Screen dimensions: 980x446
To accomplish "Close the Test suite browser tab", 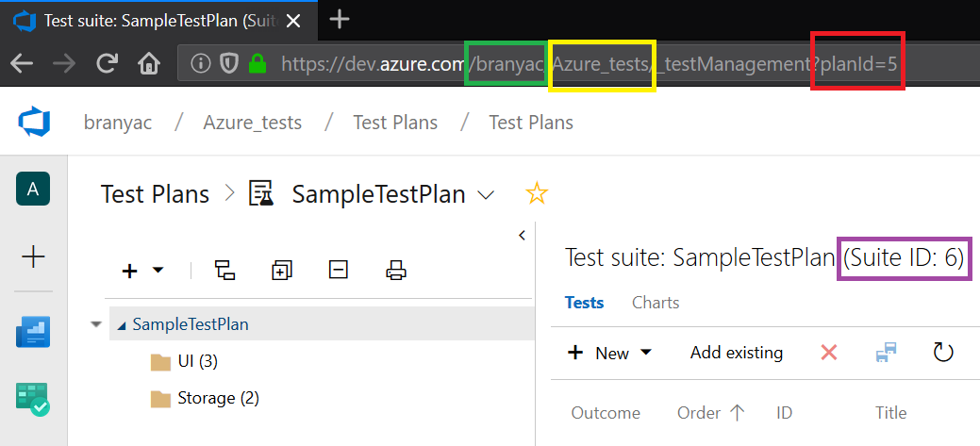I will pos(293,22).
